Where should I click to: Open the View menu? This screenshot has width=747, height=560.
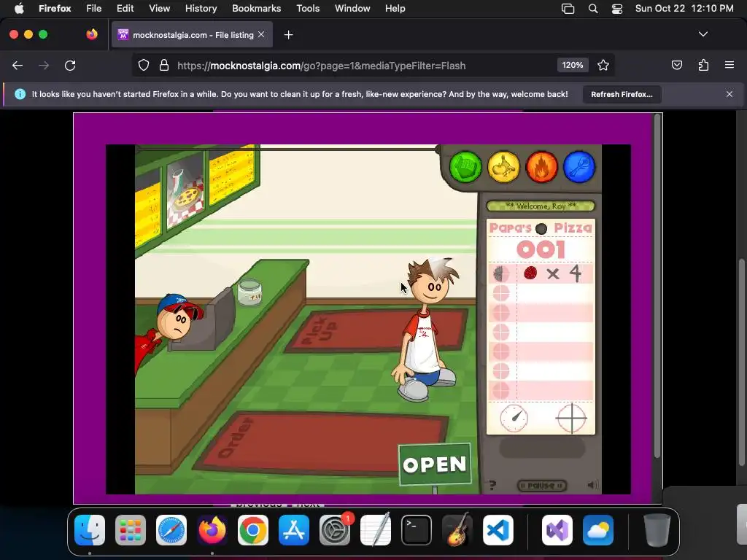pyautogui.click(x=159, y=8)
